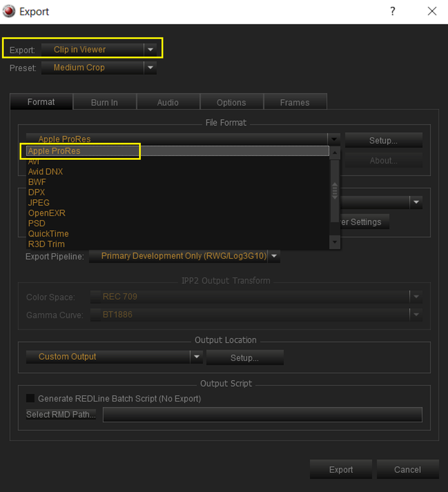The image size is (448, 492).
Task: Switch to the Frames tab
Action: 295,103
